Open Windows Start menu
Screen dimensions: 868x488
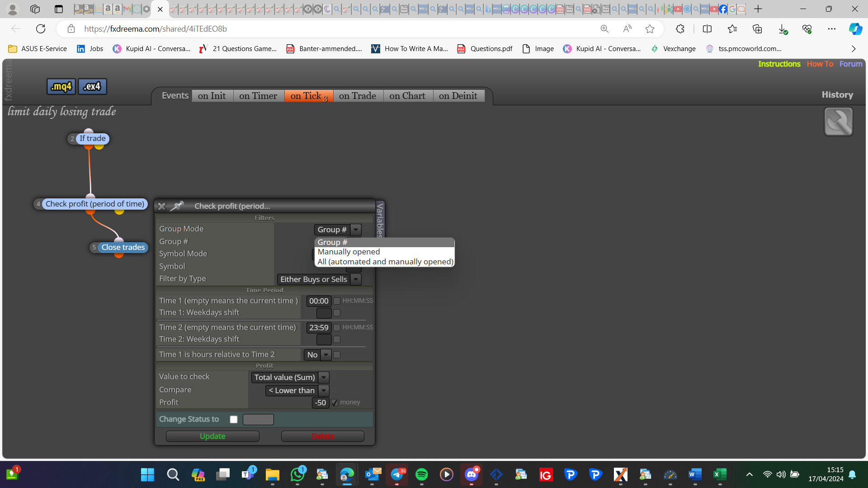pyautogui.click(x=147, y=474)
